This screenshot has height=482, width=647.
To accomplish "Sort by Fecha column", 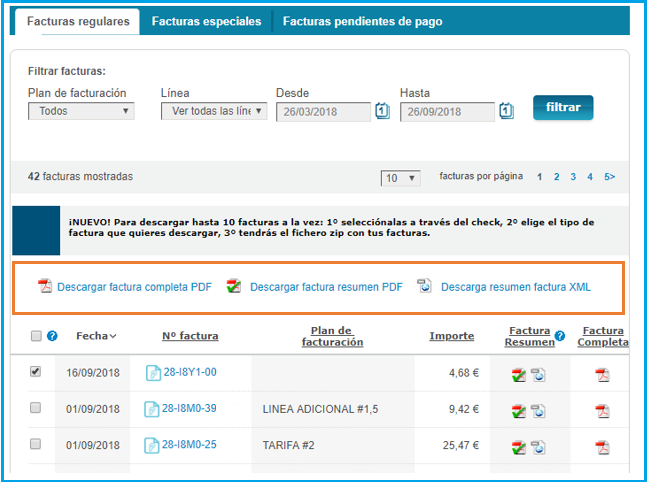I will 96,336.
